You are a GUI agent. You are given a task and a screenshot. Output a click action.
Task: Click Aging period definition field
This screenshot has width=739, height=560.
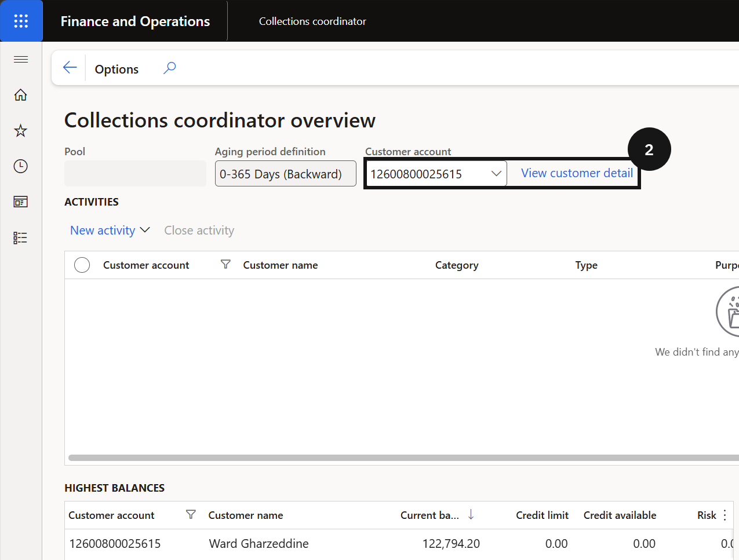coord(286,174)
